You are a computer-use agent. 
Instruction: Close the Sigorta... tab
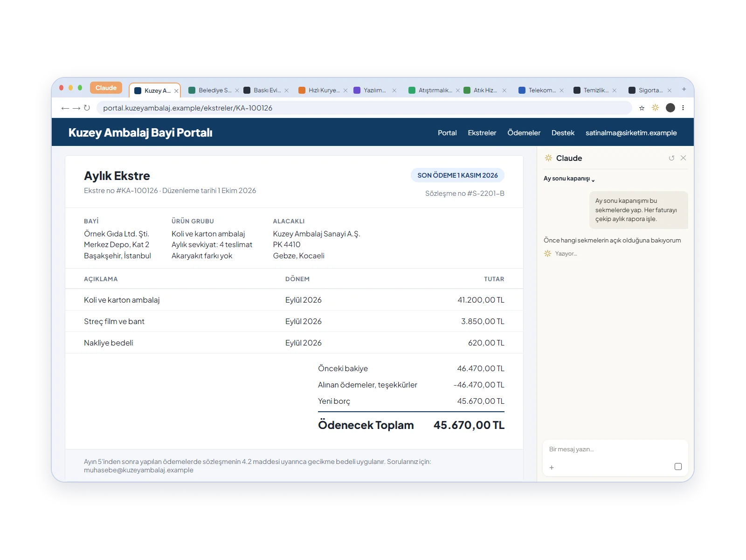coord(670,90)
